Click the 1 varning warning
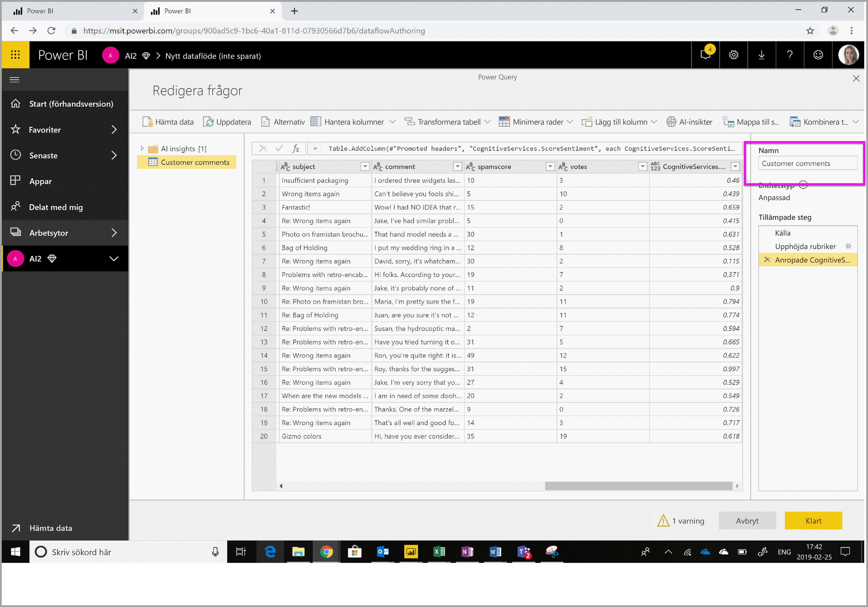 [x=681, y=521]
